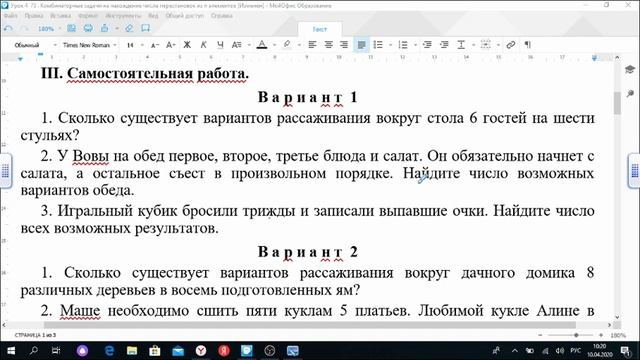Expand the font color palette arrow
The width and height of the screenshot is (640, 360).
point(274,45)
